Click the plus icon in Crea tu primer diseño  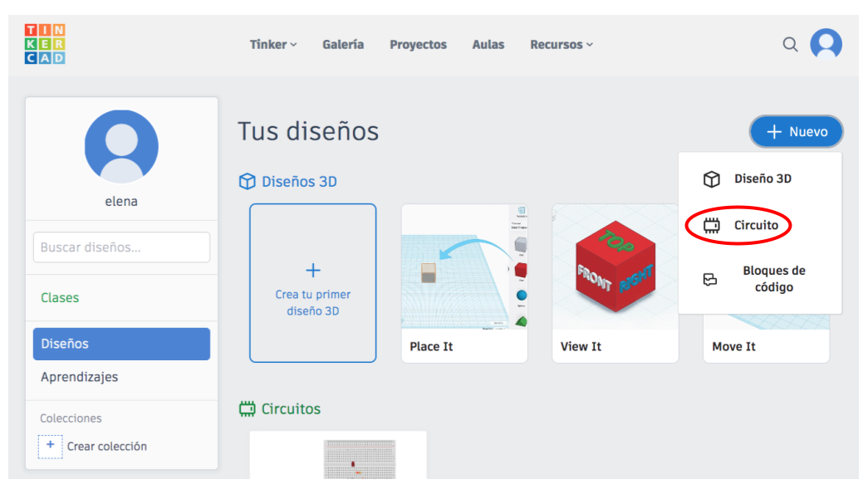(x=313, y=270)
